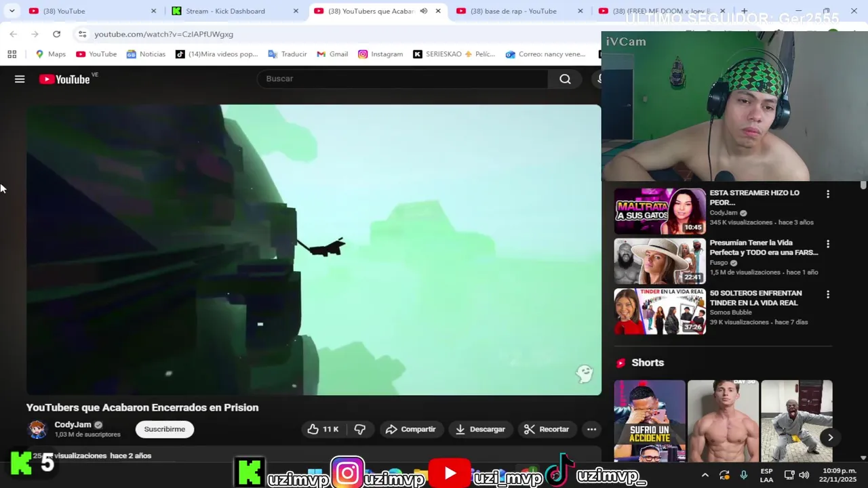Open title 50 SOLTEROS ENFRENTAN TINDER

tap(755, 298)
